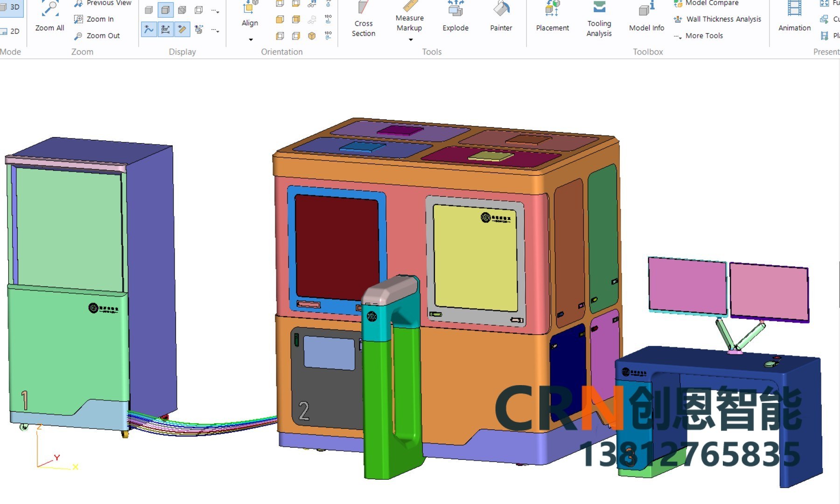Click the green door on cabinet 1

pyautogui.click(x=68, y=350)
